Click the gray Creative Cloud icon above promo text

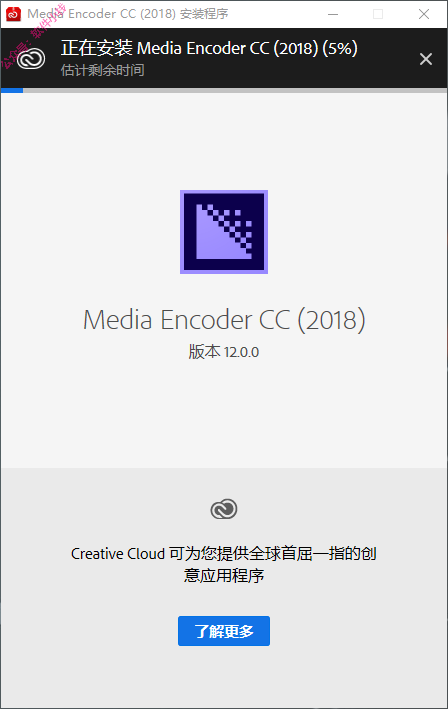tap(224, 509)
